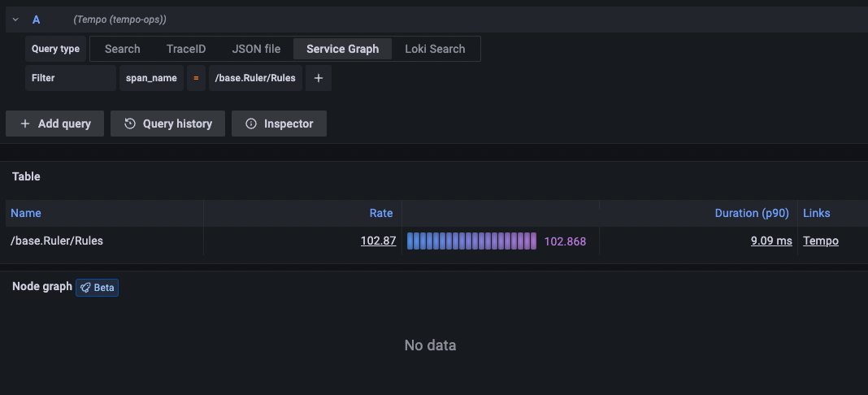Select the Service Graph query type

tap(343, 49)
